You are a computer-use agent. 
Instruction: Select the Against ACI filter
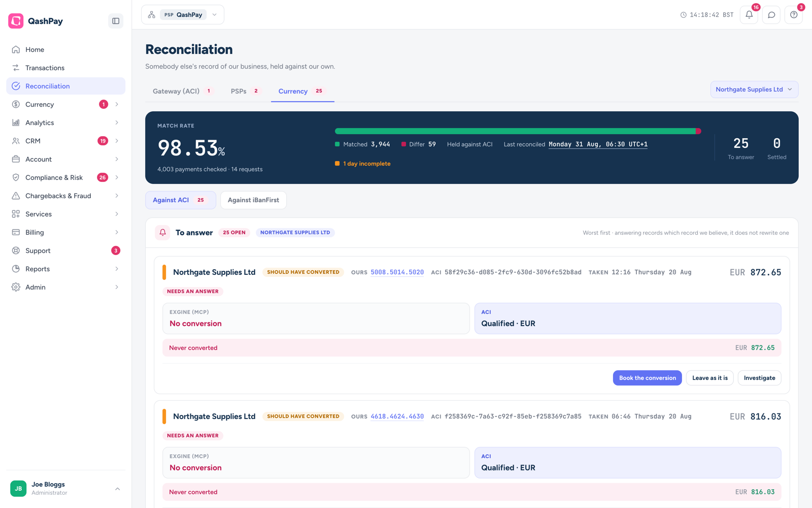click(181, 200)
